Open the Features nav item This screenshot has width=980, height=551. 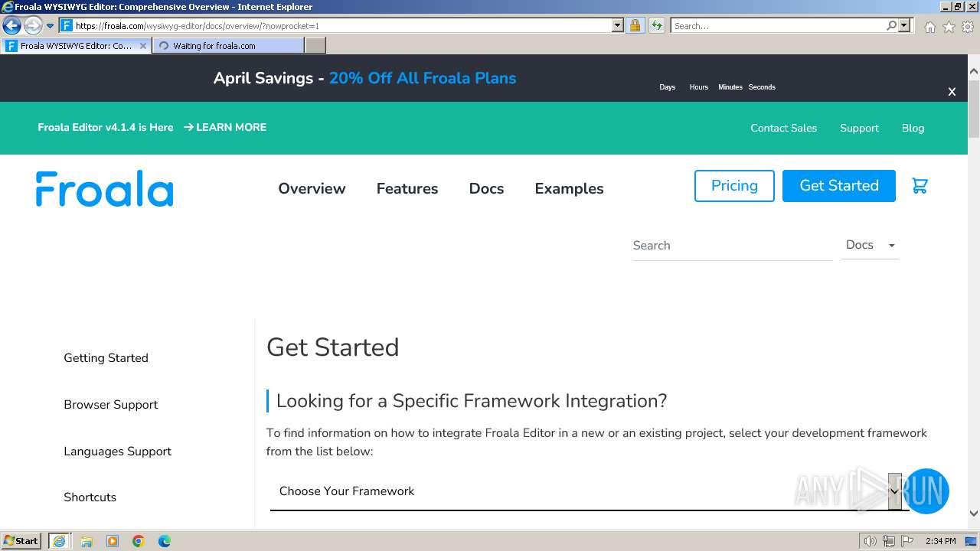click(407, 188)
